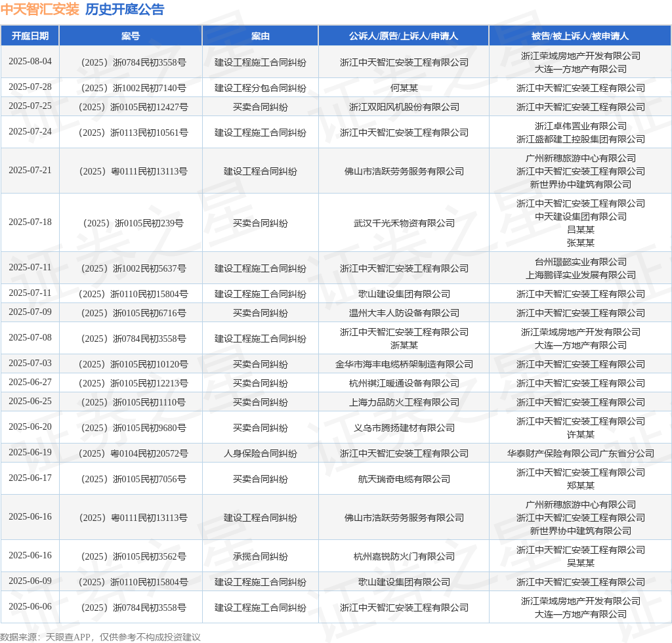Click defendant 吕某某
Viewport: 672px width, 643px height.
coord(580,230)
